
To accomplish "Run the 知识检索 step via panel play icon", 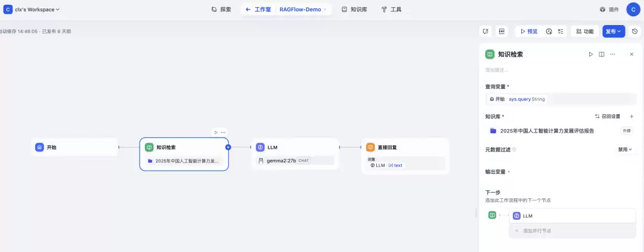I will click(590, 54).
